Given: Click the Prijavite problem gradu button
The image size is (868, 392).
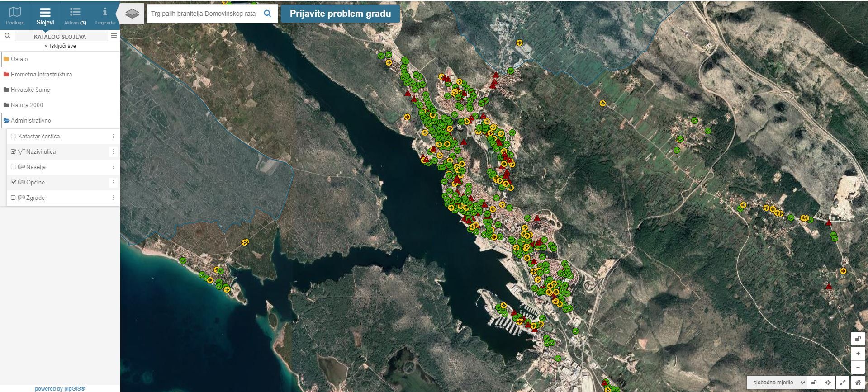Looking at the screenshot, I should (x=340, y=14).
